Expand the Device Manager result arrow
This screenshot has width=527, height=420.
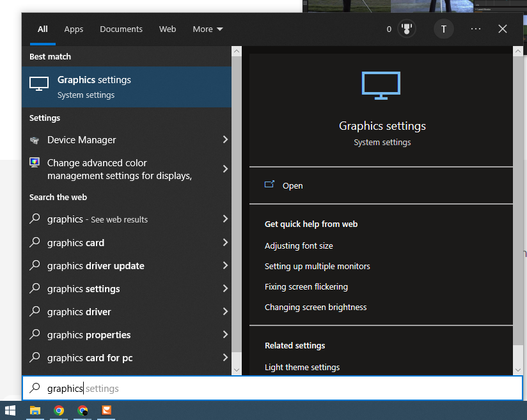click(225, 140)
